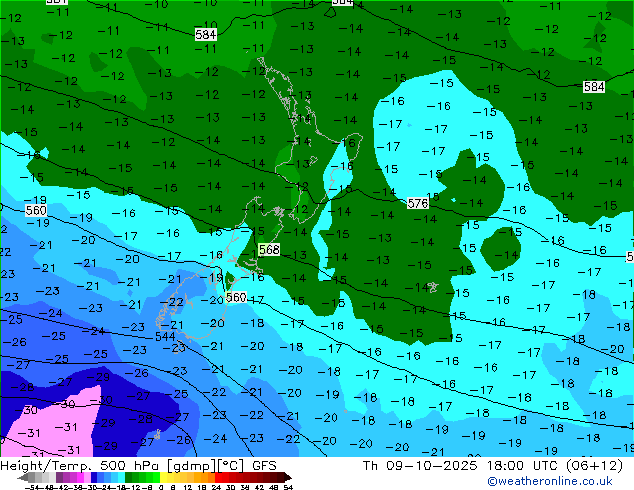Screen dimensions: 634x490
Task: Click the 560 contour label at left edge
Action: click(x=36, y=211)
